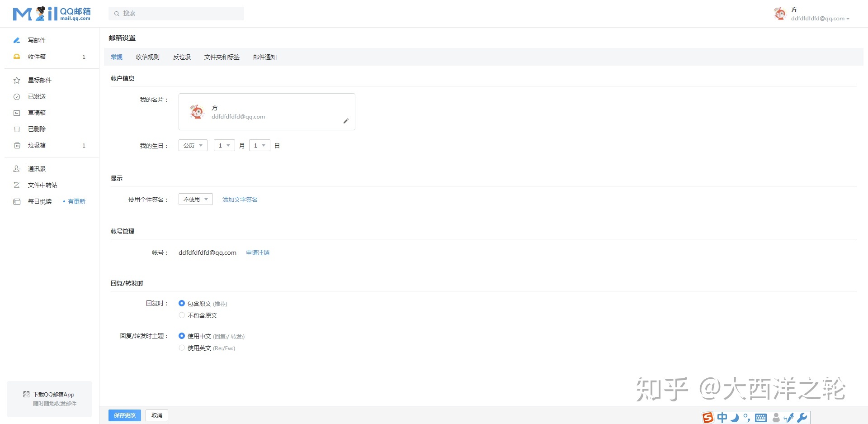
Task: Click the avatar inside the 我的名片 card
Action: click(x=197, y=112)
